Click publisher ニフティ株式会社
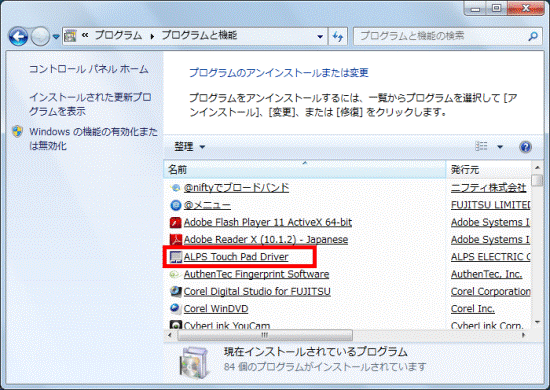 click(488, 188)
